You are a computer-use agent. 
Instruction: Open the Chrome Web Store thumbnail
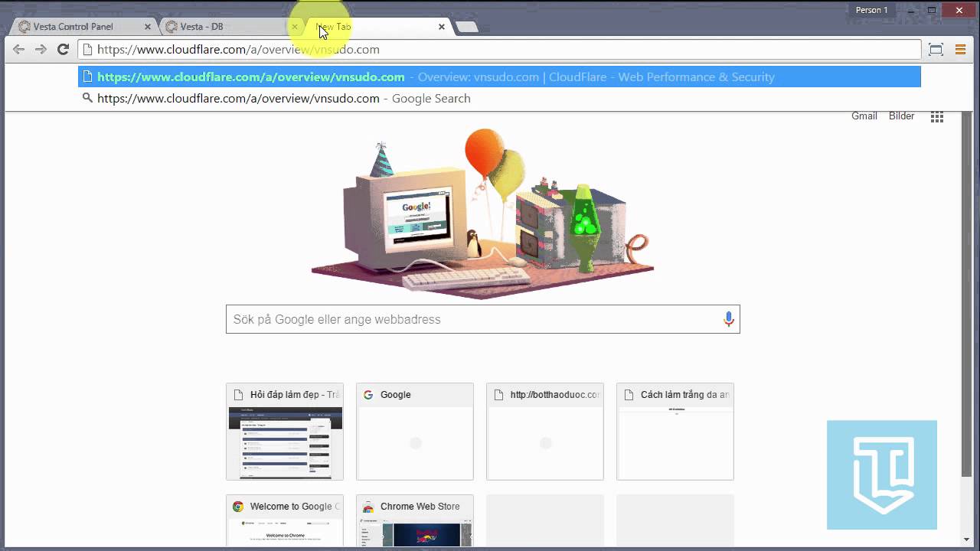(x=415, y=521)
